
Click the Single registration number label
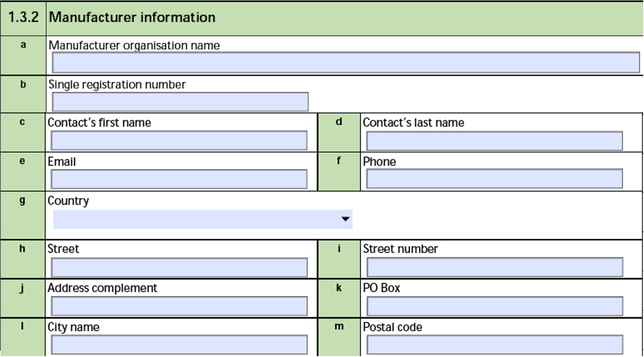click(117, 85)
